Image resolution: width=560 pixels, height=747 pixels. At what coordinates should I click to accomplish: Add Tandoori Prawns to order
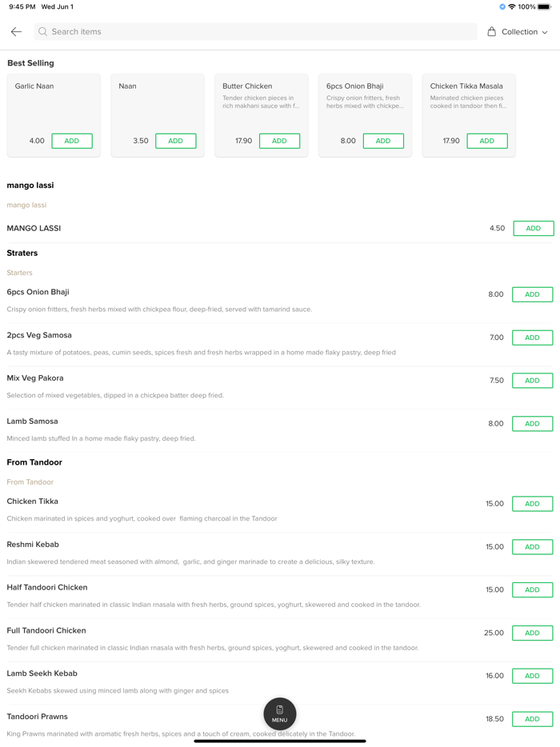(x=532, y=719)
